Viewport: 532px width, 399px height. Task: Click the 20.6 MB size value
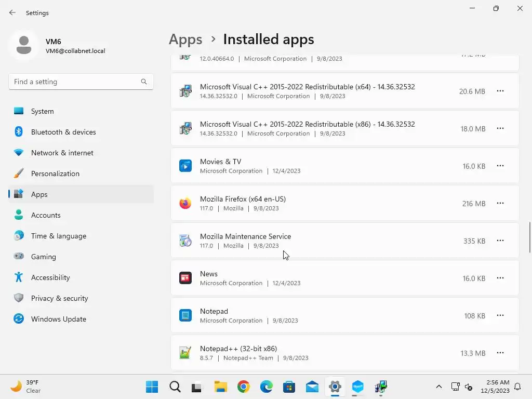[x=472, y=91]
